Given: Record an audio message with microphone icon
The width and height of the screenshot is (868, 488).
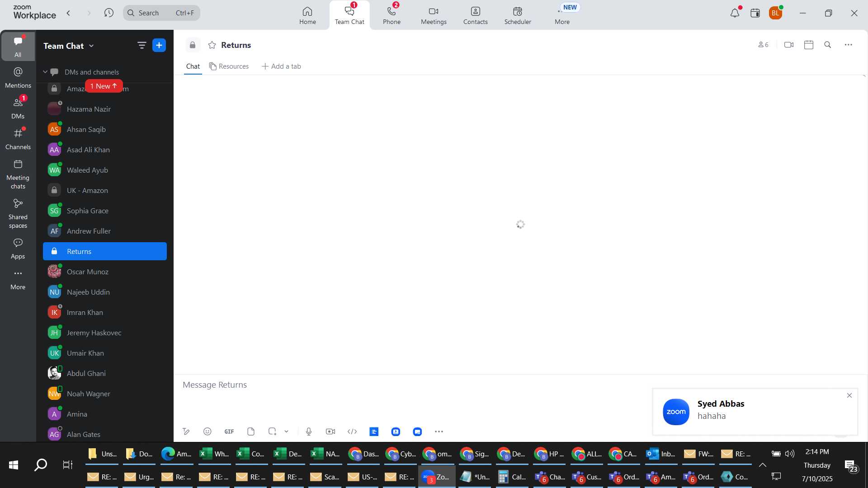Looking at the screenshot, I should (309, 432).
